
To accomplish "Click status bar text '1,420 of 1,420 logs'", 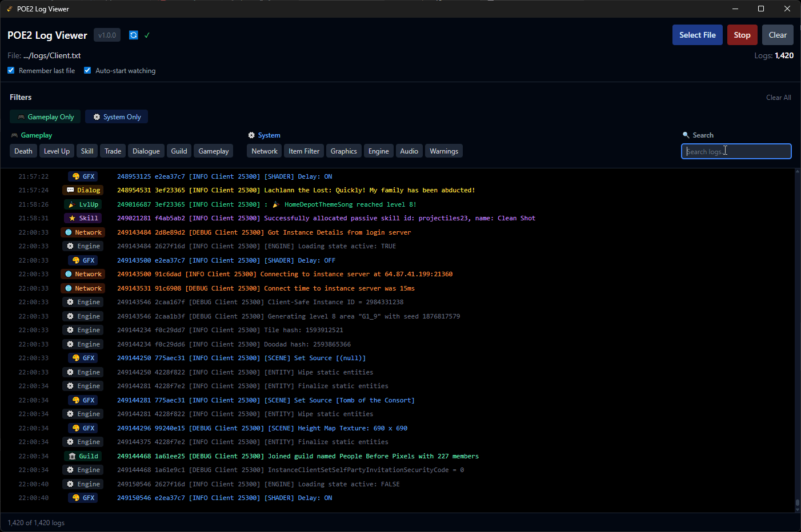I will pyautogui.click(x=36, y=523).
